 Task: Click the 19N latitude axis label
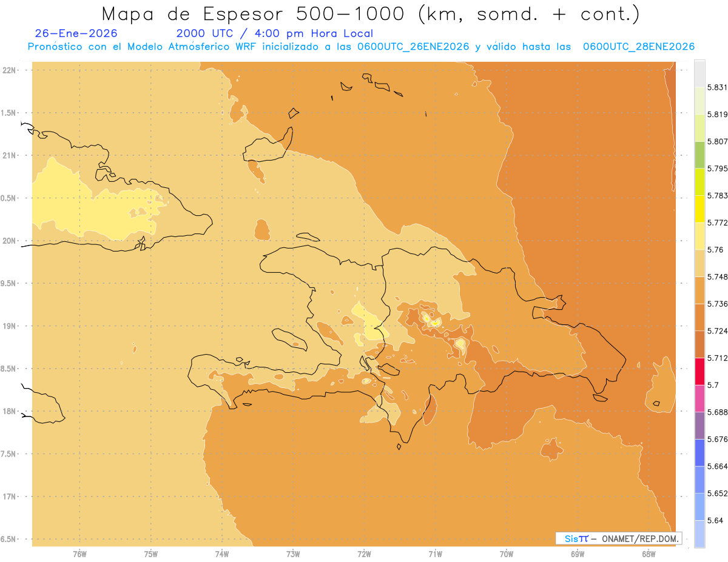(10, 326)
